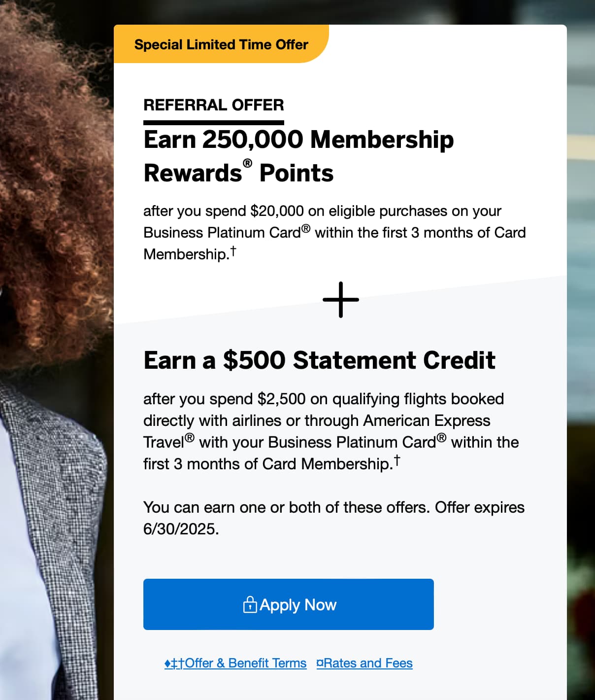595x700 pixels.
Task: Open the Rates and Fees link
Action: coord(364,663)
